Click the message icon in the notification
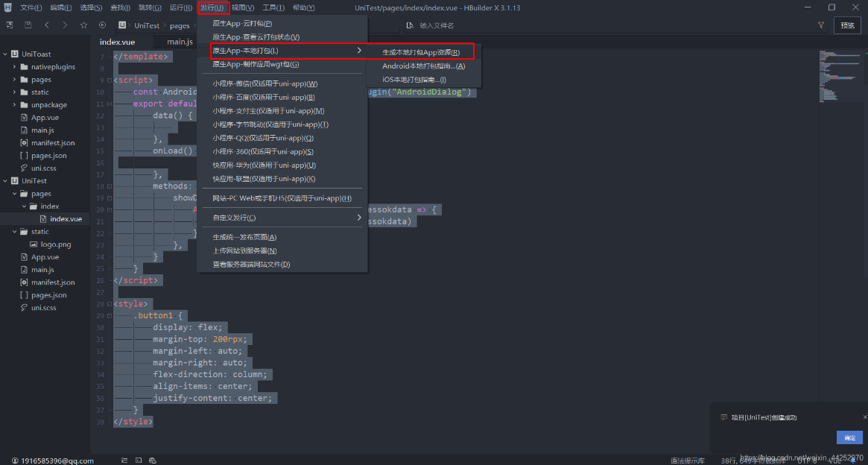 pyautogui.click(x=723, y=417)
